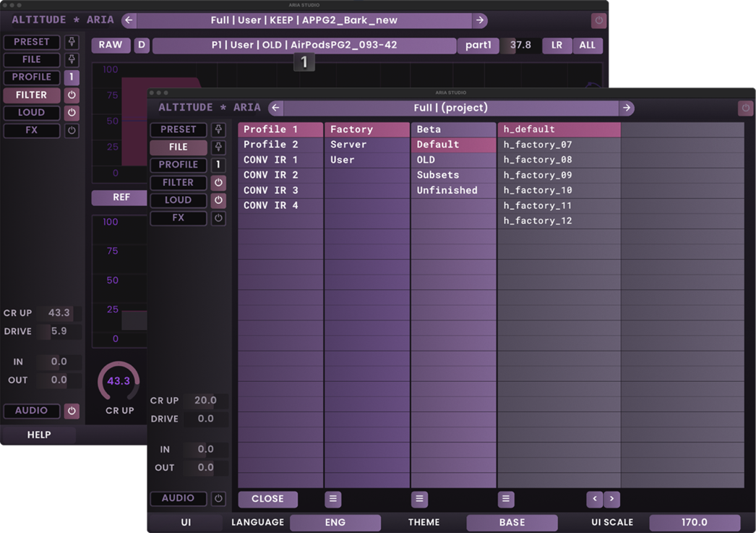Click the HELP button in back window
756x533 pixels.
(39, 435)
